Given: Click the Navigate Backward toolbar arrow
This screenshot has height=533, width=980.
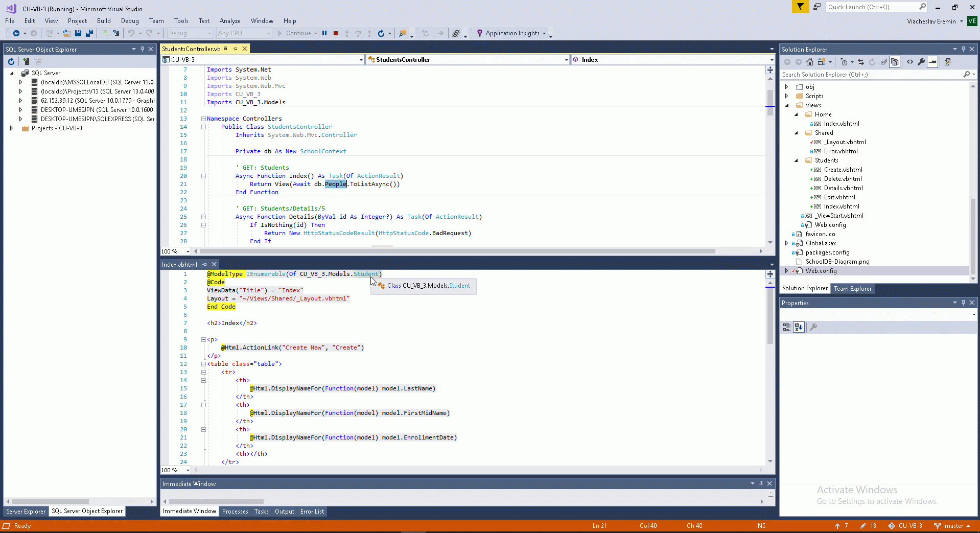Looking at the screenshot, I should (x=16, y=33).
